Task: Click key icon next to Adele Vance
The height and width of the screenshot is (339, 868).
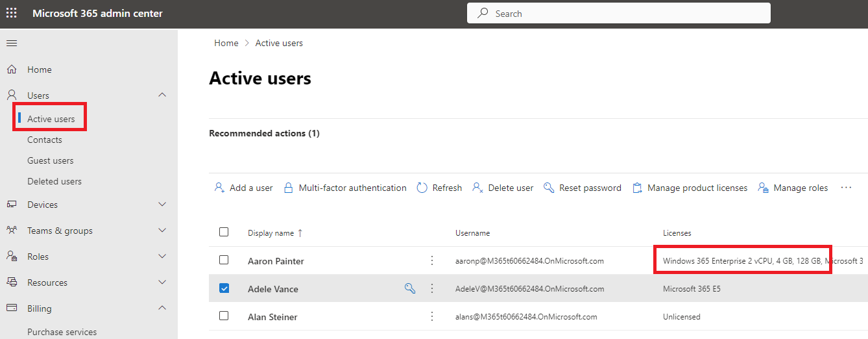Action: pos(410,288)
